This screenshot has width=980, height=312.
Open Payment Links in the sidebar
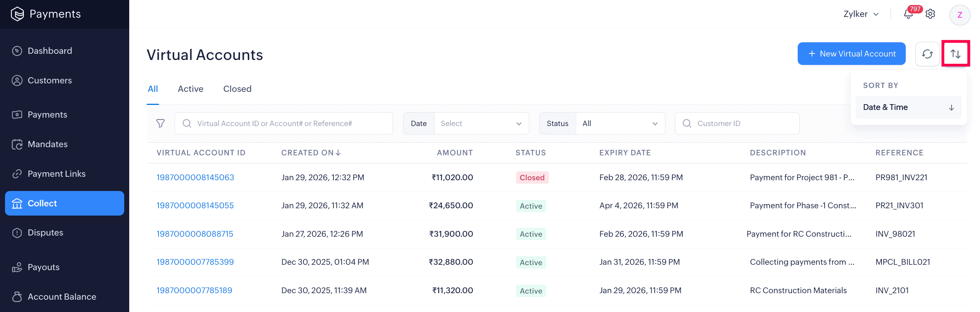[x=57, y=174]
